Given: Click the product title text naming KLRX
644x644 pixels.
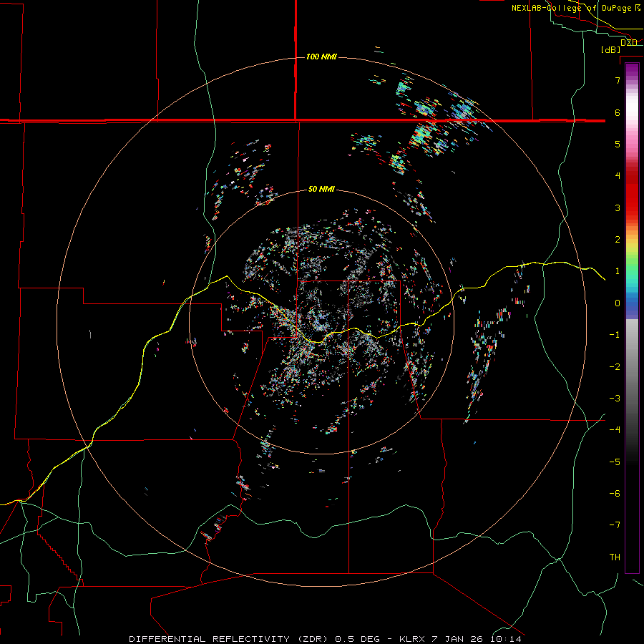Looking at the screenshot, I should pos(325,639).
